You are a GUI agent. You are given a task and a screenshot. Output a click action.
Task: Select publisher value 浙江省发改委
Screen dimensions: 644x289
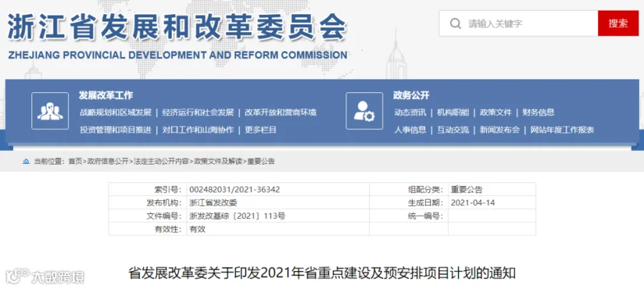[x=213, y=202]
